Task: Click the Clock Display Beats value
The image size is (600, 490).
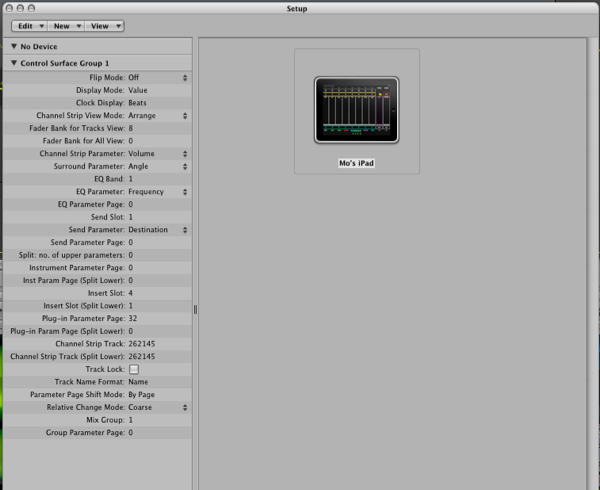Action: pos(138,103)
